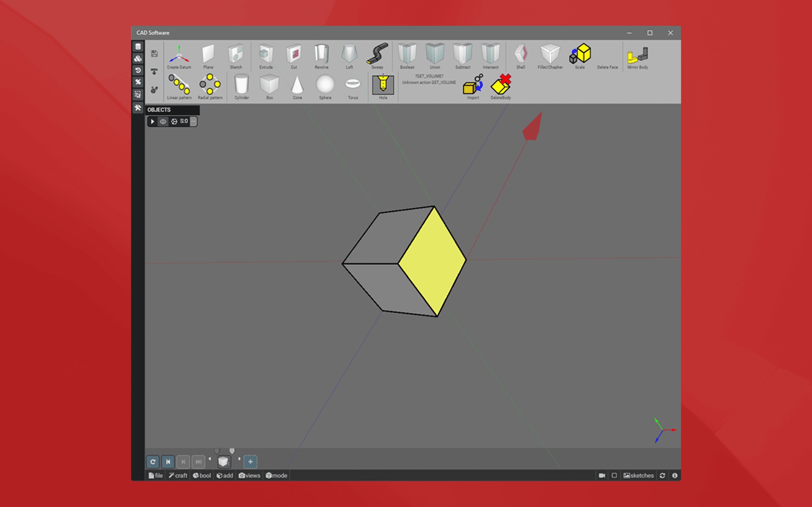Select the Extrude tool

266,55
